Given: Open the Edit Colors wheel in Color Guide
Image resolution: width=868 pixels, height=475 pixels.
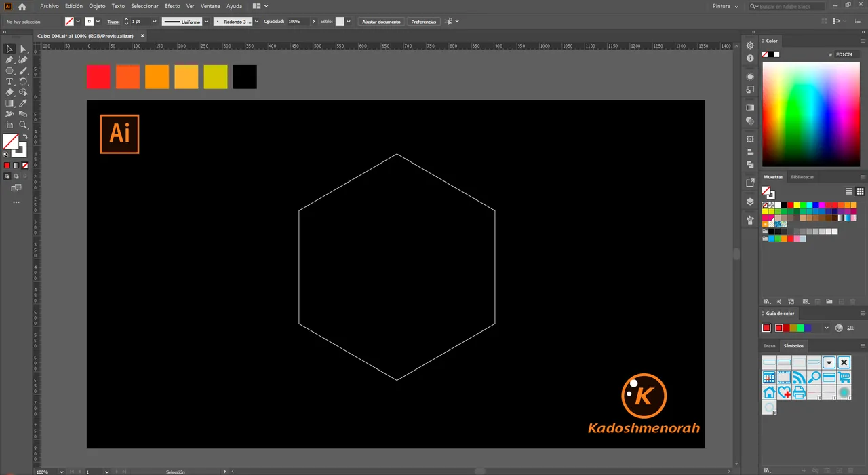Looking at the screenshot, I should pos(839,328).
